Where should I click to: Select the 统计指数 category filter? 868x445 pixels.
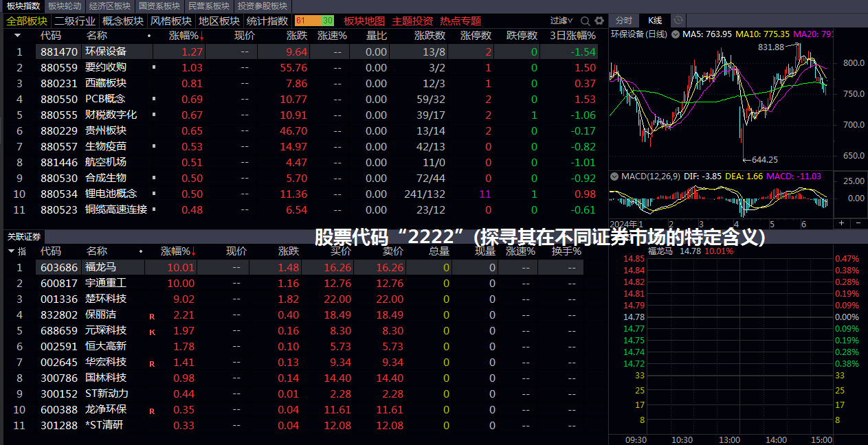pos(267,21)
